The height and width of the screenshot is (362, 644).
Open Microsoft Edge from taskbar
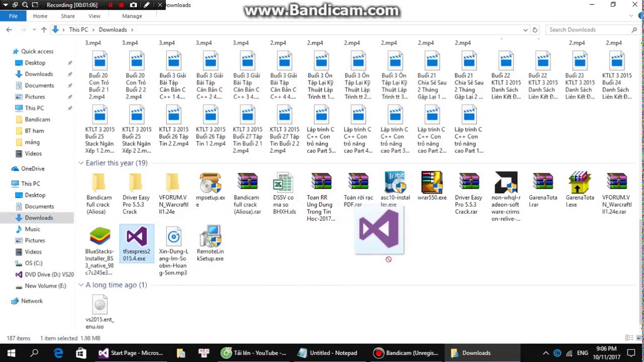point(58,353)
